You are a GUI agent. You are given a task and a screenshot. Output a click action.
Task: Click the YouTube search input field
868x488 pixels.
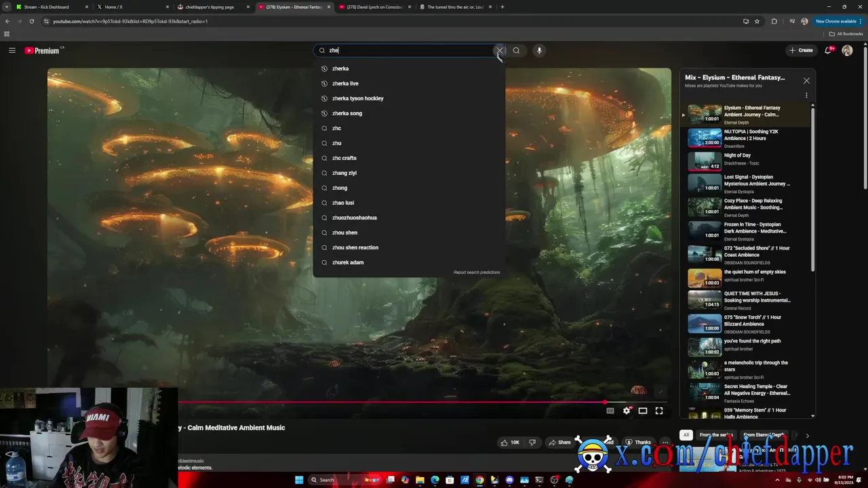point(409,50)
